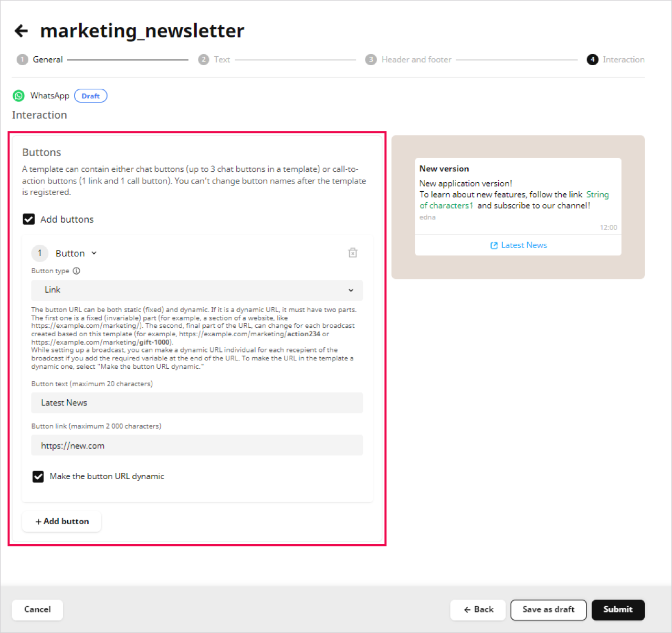Screen dimensions: 672x633
Task: Collapse the Button 1 section chevron
Action: [94, 253]
